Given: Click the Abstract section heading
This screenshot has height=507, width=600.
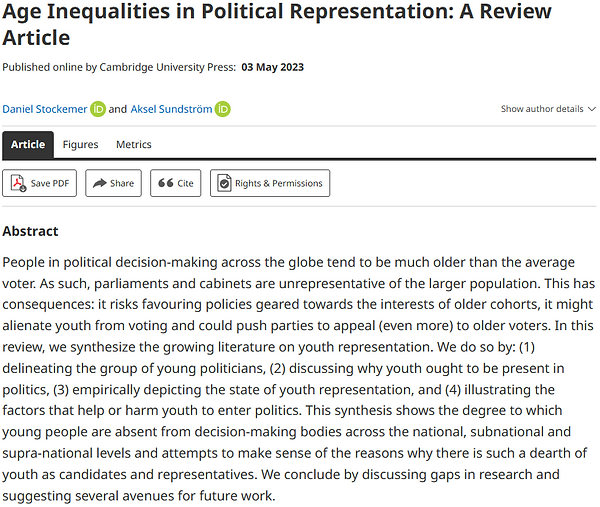Looking at the screenshot, I should (x=30, y=231).
